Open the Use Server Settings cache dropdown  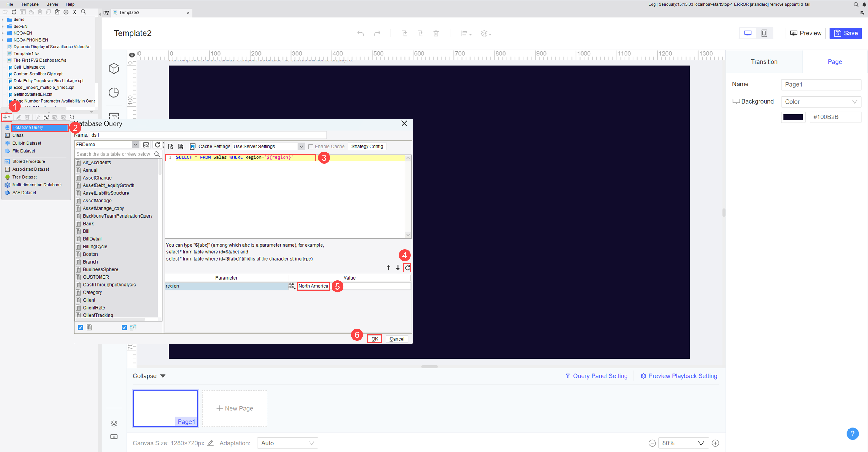[x=301, y=146]
